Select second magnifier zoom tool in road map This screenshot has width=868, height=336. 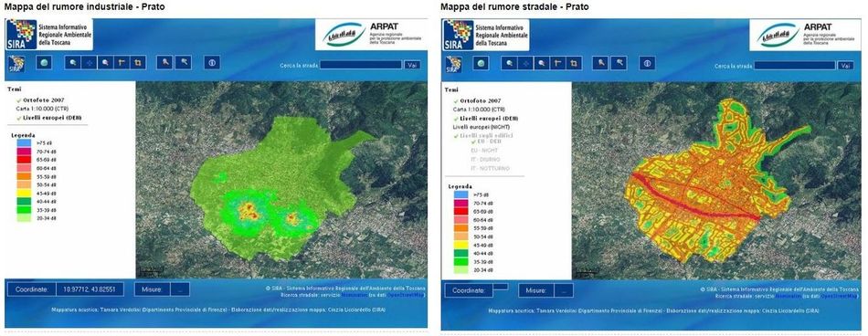pos(541,63)
